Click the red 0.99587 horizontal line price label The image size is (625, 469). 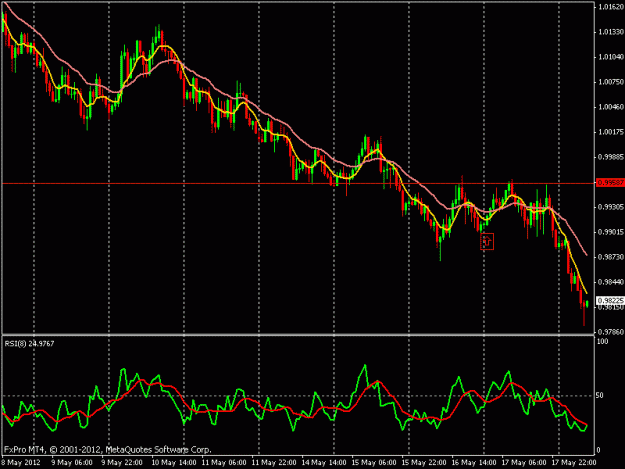tap(610, 183)
